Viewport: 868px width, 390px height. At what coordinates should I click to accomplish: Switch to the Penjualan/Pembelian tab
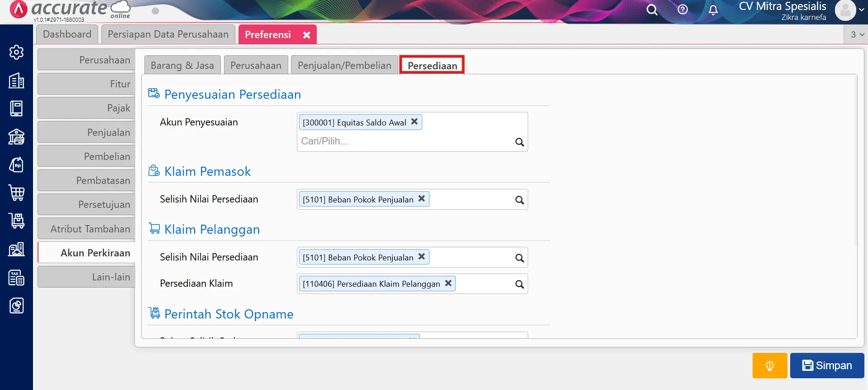pos(344,66)
